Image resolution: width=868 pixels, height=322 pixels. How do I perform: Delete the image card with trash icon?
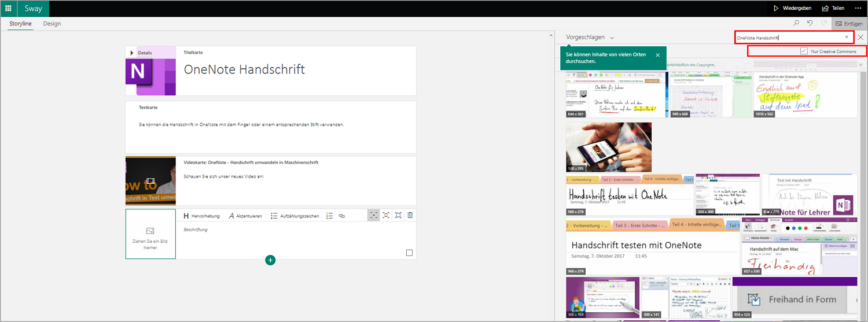(x=410, y=215)
